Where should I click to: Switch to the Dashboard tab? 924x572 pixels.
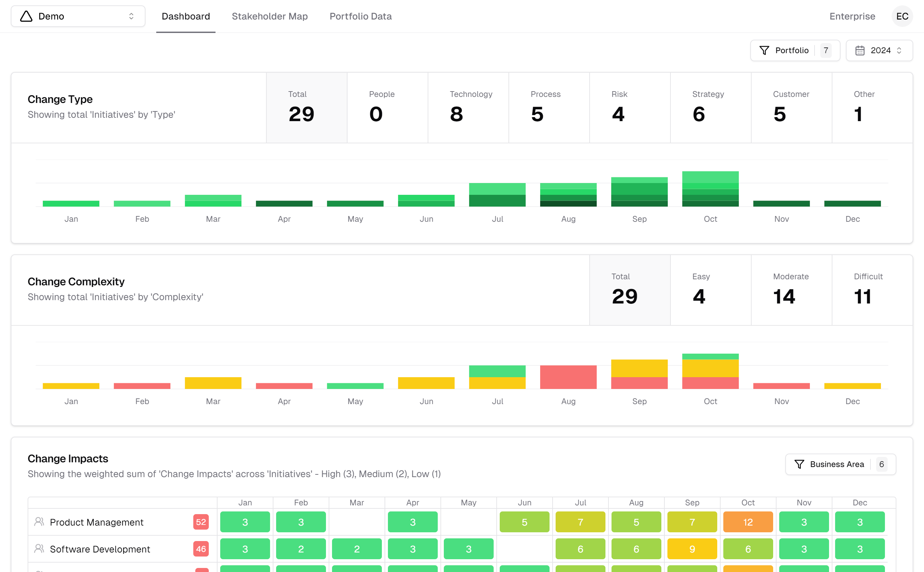(x=185, y=16)
